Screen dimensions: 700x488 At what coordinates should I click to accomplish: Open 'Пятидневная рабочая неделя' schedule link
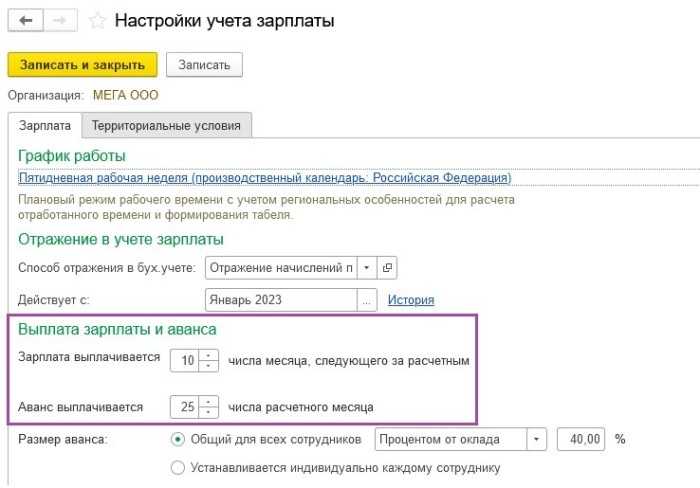click(265, 178)
